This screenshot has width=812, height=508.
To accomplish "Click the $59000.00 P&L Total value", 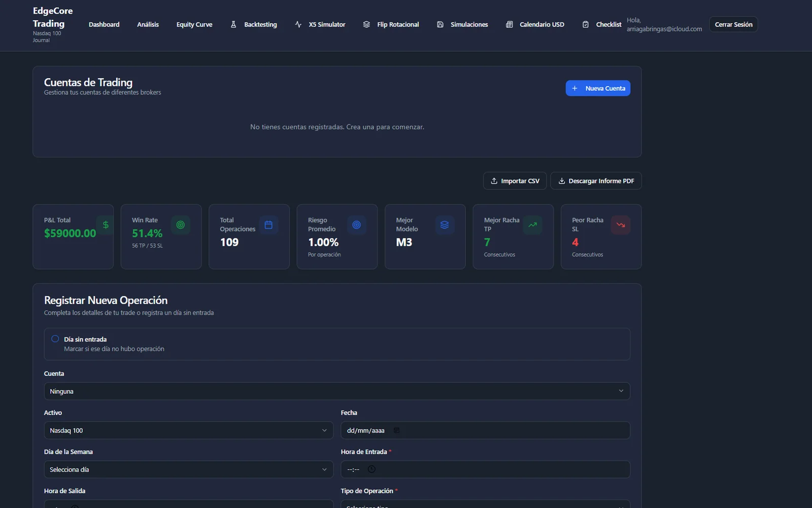I will tap(70, 233).
